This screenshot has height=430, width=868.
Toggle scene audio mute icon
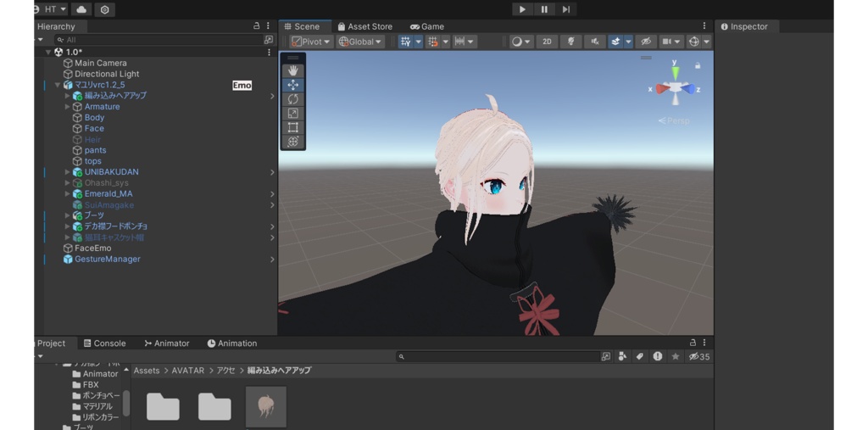(594, 42)
